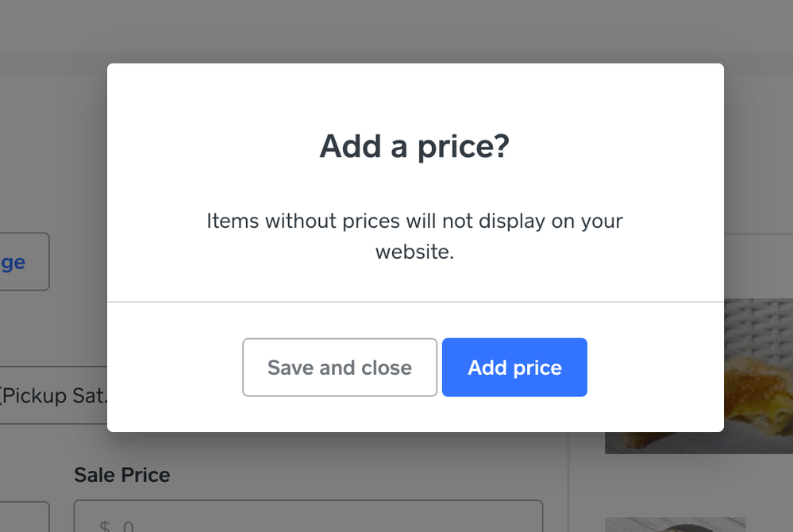Click the "Add a price?" dialog heading
Image resolution: width=793 pixels, height=532 pixels.
(414, 147)
